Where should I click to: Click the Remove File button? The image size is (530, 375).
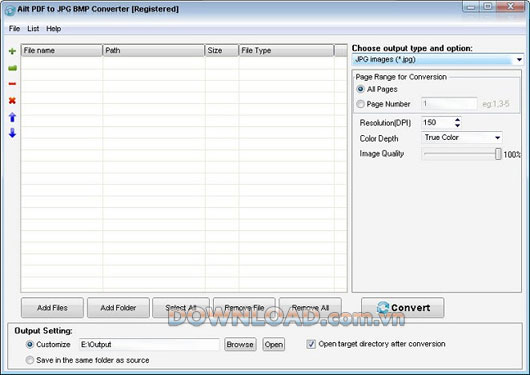coord(244,308)
